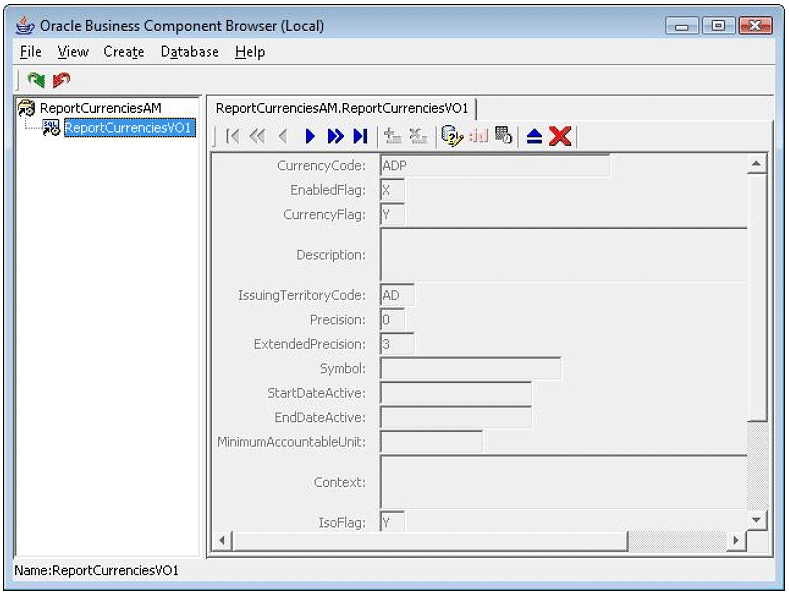Click the StartDateActive field
Viewport: 789px width, 595px height.
pos(456,393)
